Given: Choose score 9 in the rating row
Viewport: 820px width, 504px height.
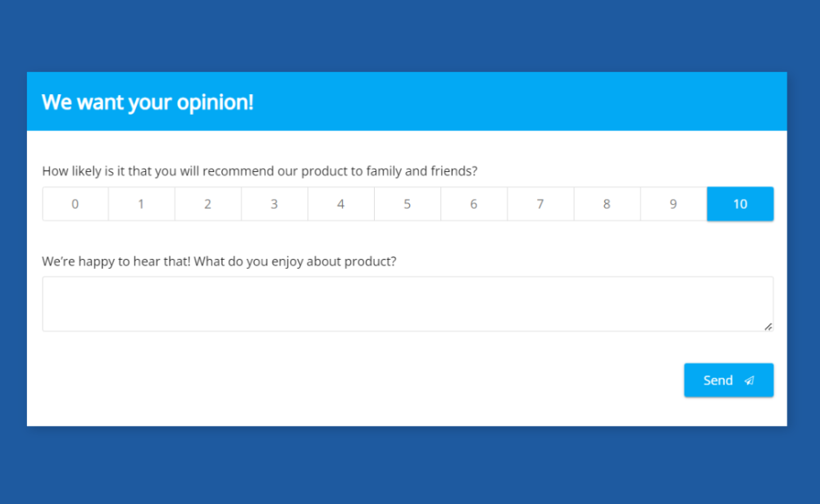Looking at the screenshot, I should click(673, 203).
